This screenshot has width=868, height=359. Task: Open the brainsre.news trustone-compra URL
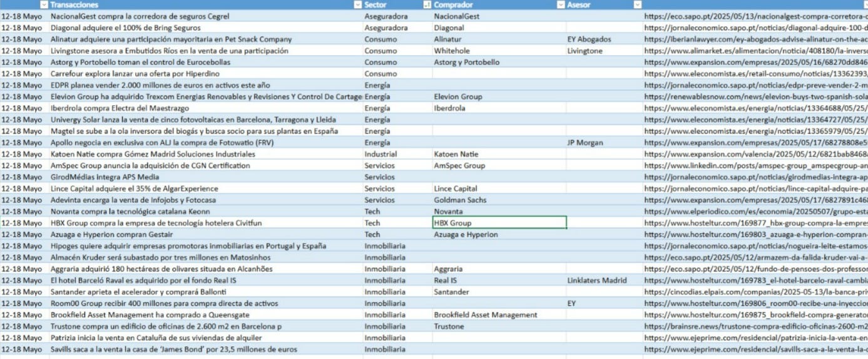click(755, 326)
